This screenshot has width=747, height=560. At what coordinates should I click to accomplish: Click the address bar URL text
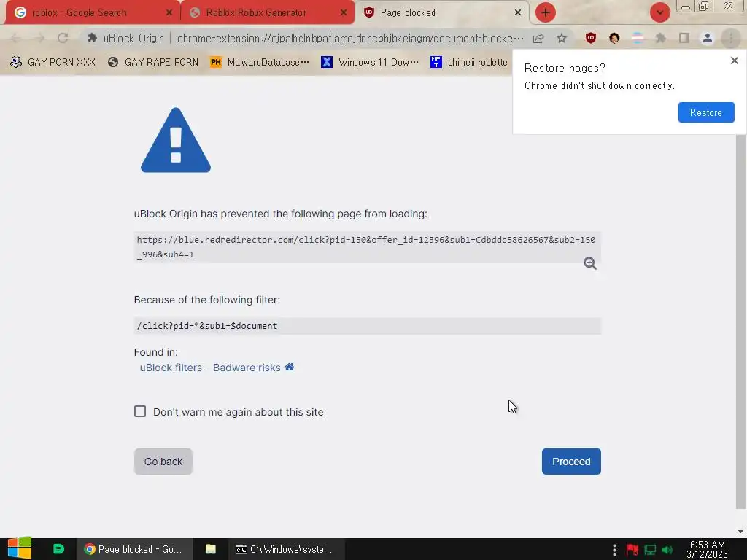click(x=350, y=38)
